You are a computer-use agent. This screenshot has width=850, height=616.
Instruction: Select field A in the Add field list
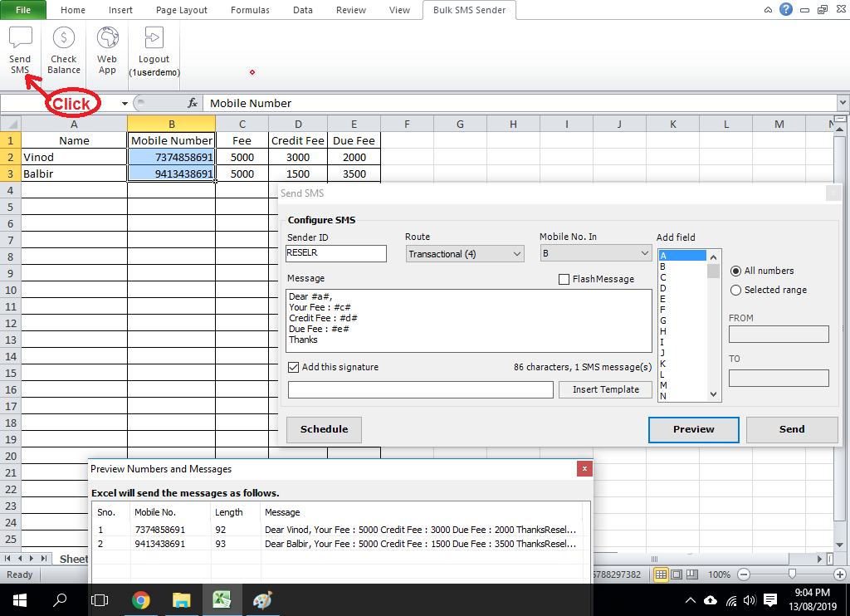coord(682,256)
